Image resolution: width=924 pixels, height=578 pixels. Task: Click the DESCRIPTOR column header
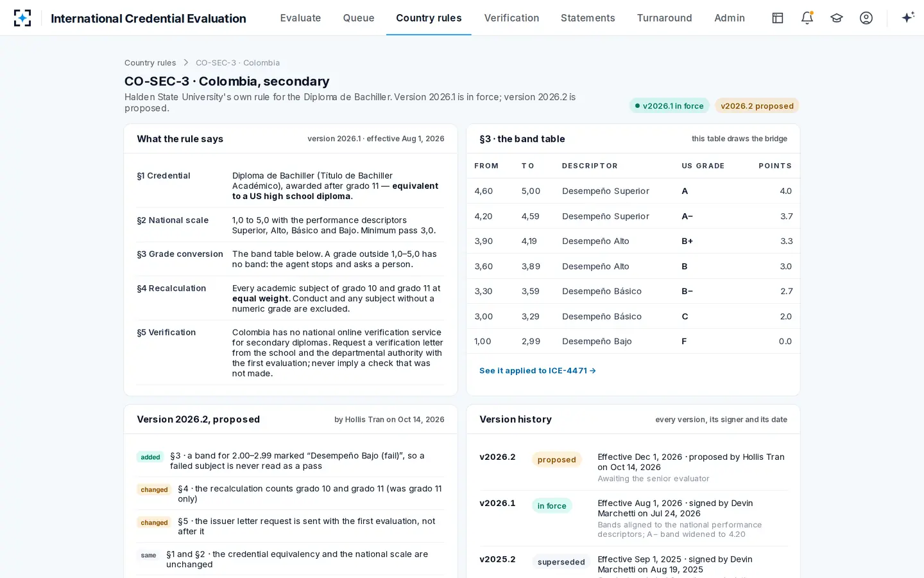coord(590,166)
